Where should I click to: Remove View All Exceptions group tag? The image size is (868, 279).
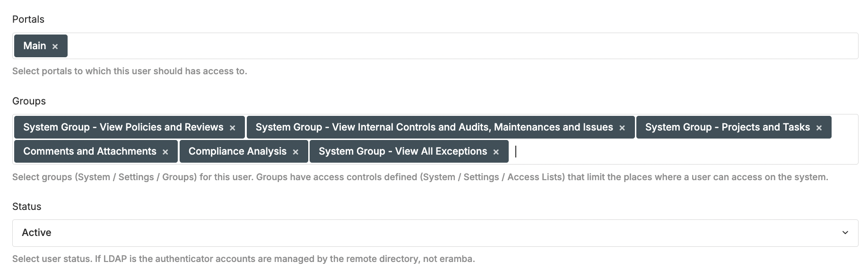(495, 152)
